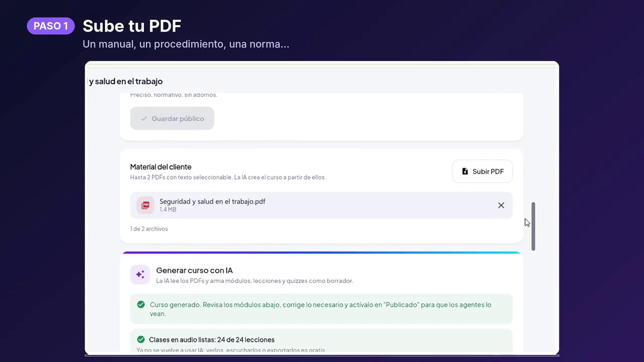644x362 pixels.
Task: Click the y salud en el trabajo page title
Action: [x=126, y=81]
